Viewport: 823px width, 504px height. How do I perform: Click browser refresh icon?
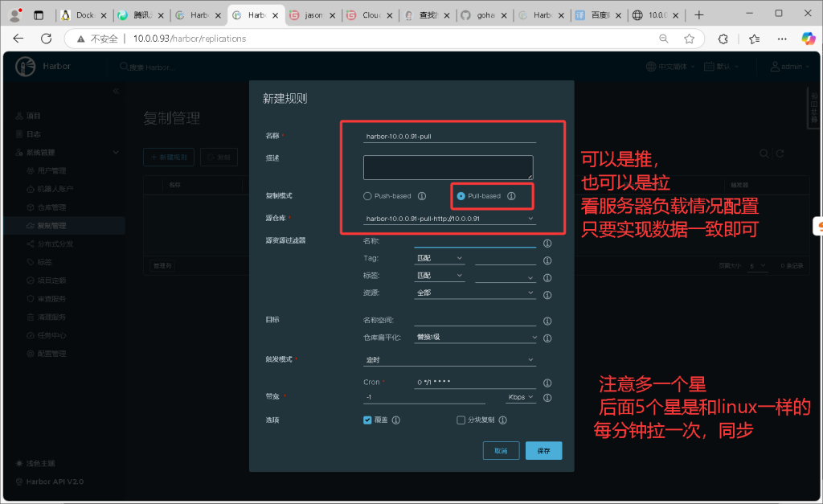pyautogui.click(x=46, y=39)
